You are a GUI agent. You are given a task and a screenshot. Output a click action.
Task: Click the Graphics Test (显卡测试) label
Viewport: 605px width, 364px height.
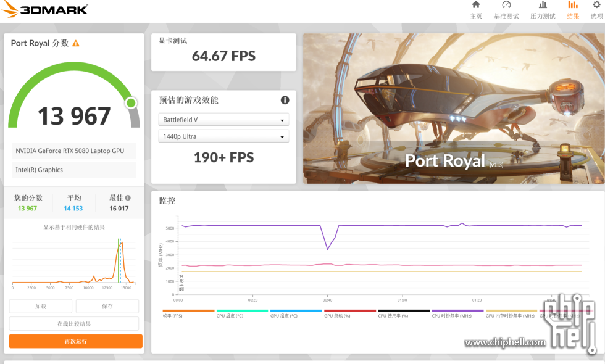coord(173,41)
